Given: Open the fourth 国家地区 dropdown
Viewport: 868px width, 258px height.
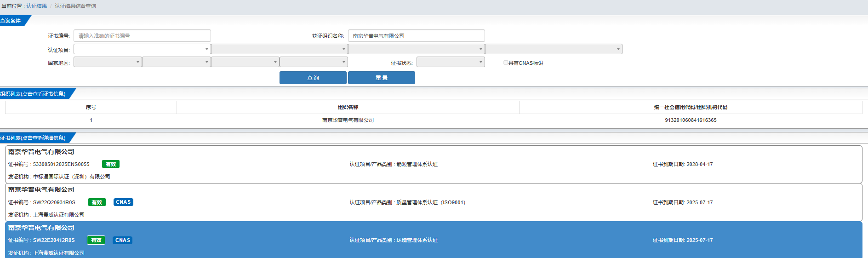Looking at the screenshot, I should [314, 62].
